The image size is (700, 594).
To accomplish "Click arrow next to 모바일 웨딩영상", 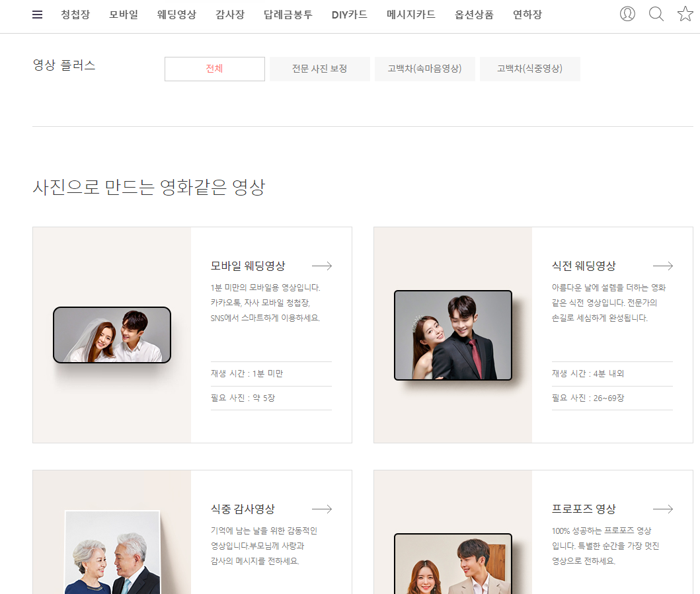I will (322, 266).
